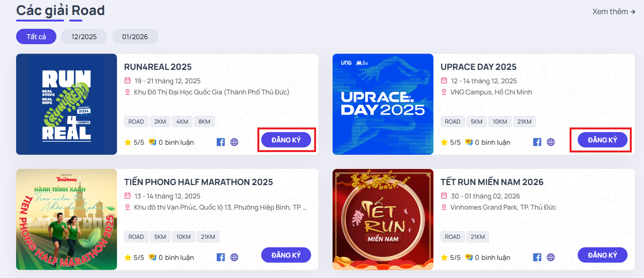Open the TIỀN PHONG HALF MARATHON 2025 title

(198, 182)
